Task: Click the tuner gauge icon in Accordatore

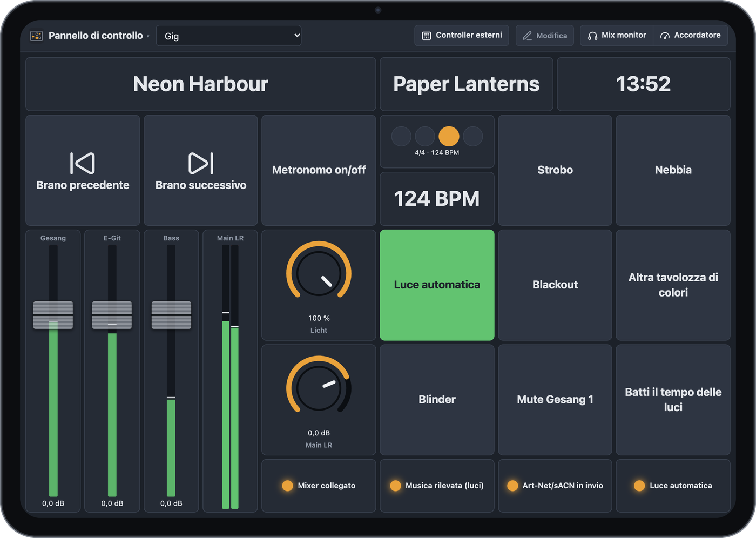Action: pos(665,36)
